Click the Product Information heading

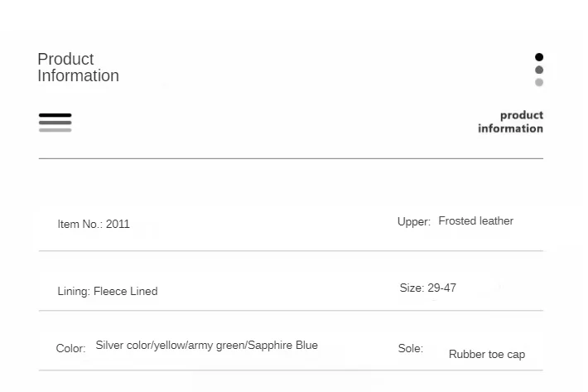point(79,67)
